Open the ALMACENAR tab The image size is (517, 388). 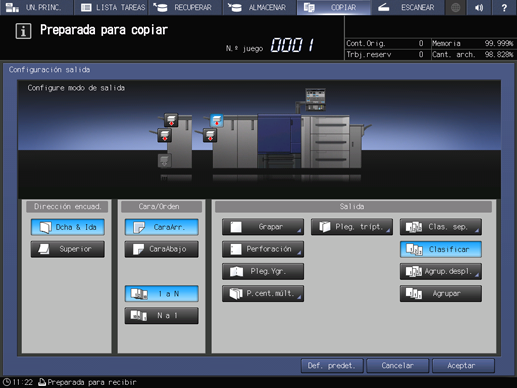click(259, 7)
